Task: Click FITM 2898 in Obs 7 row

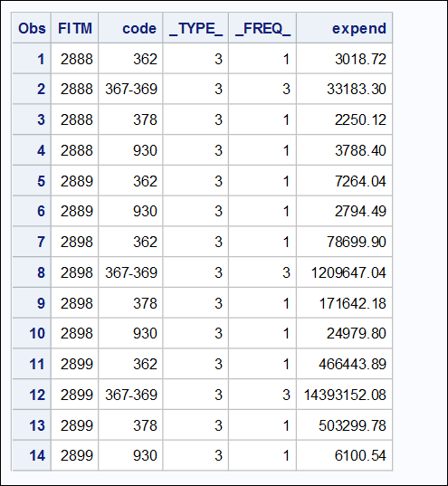Action: coord(77,242)
